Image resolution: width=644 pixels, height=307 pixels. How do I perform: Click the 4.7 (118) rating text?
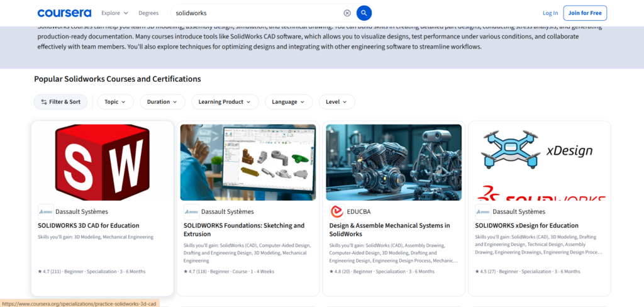pyautogui.click(x=195, y=272)
